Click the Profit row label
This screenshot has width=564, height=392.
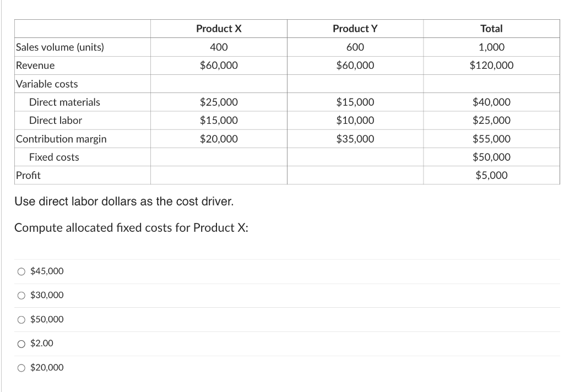[x=27, y=175]
